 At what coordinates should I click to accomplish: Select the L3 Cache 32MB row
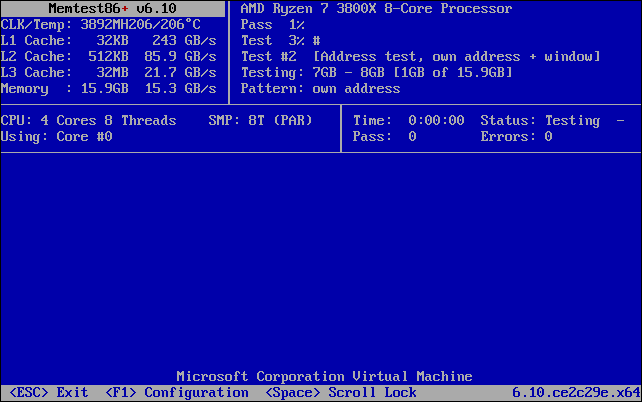click(109, 72)
